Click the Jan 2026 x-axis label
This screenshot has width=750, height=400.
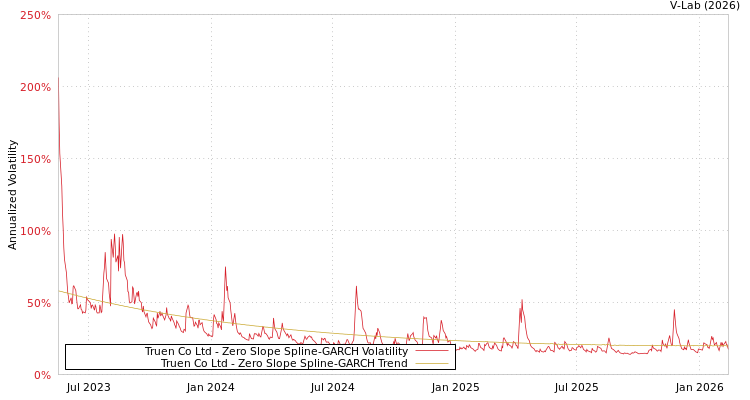(699, 387)
